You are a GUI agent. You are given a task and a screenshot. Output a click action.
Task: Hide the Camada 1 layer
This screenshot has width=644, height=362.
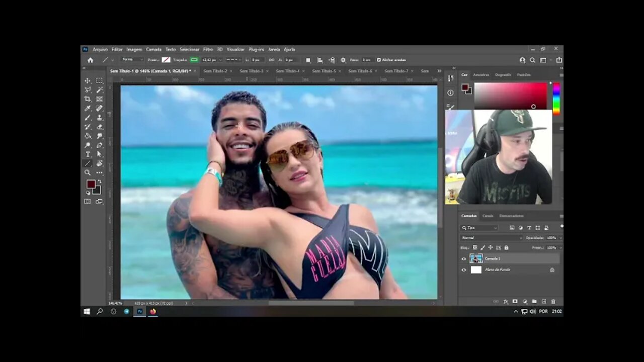click(x=464, y=259)
